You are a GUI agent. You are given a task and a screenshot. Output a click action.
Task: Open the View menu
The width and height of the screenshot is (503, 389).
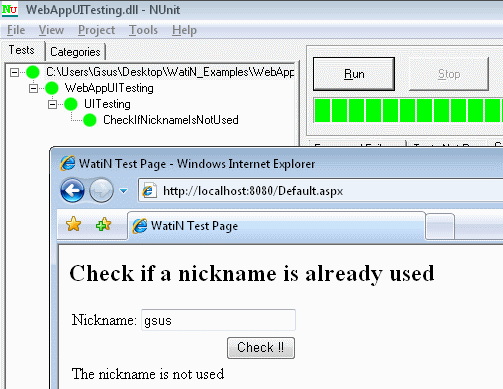51,30
